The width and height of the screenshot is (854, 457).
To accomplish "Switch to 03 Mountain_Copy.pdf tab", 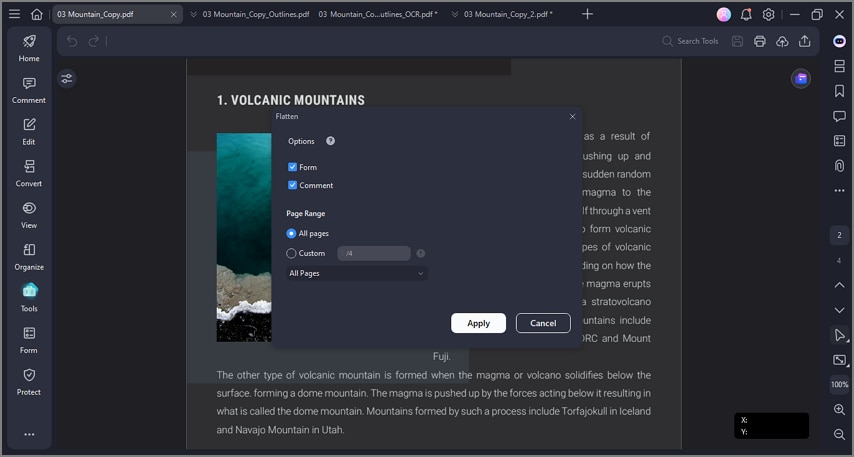I will tap(95, 14).
